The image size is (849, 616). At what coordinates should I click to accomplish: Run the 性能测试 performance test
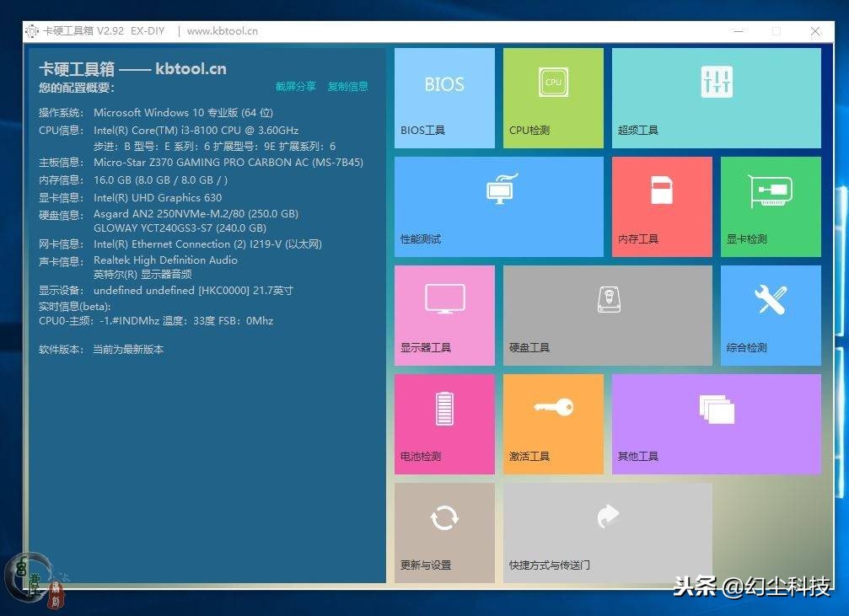coord(499,206)
